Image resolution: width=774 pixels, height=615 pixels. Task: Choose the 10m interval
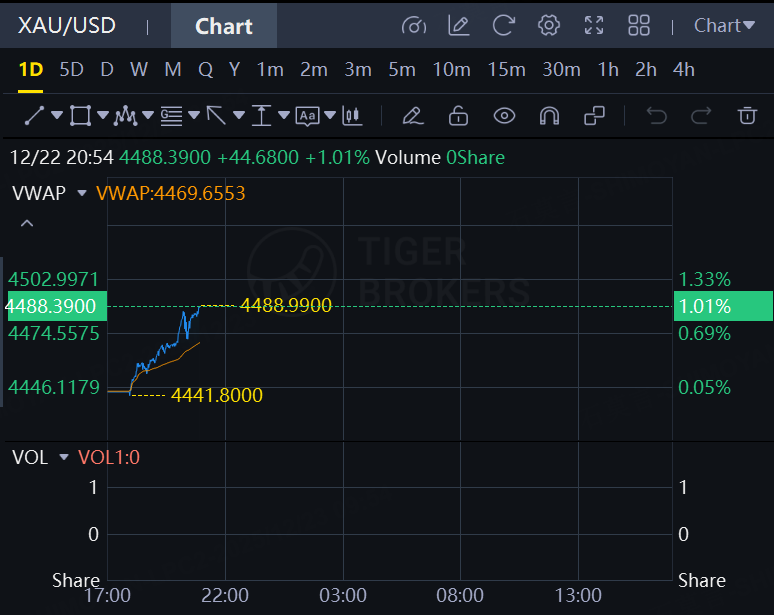pos(452,70)
